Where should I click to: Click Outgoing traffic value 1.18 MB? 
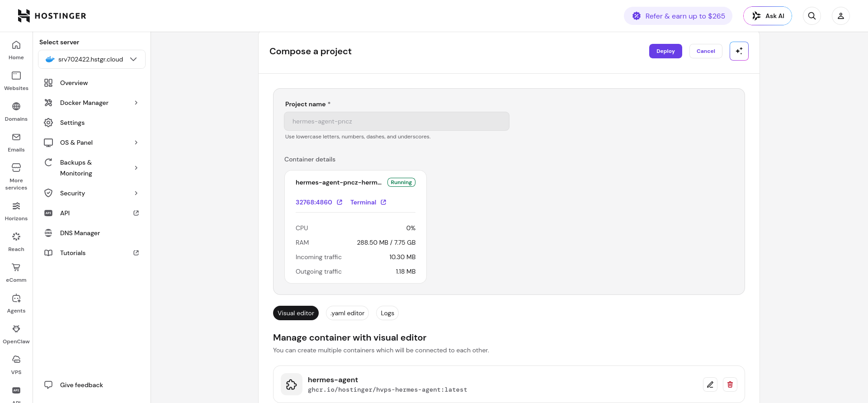click(x=406, y=271)
